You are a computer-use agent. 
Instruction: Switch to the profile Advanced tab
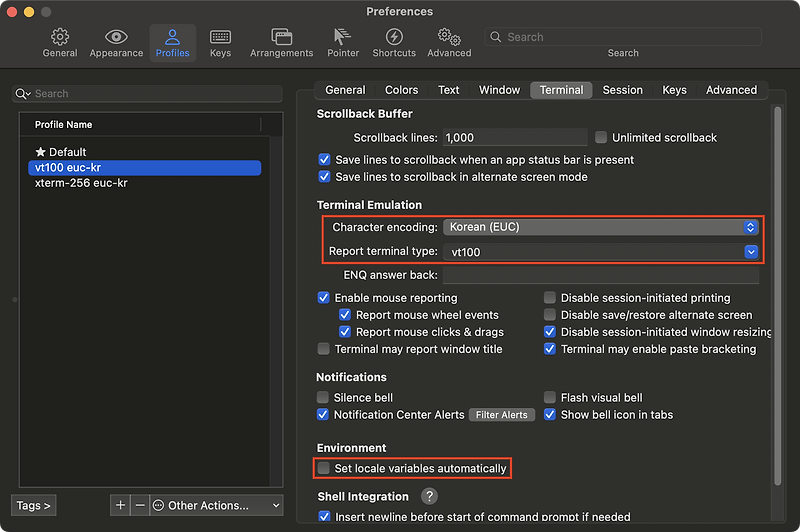click(x=731, y=90)
